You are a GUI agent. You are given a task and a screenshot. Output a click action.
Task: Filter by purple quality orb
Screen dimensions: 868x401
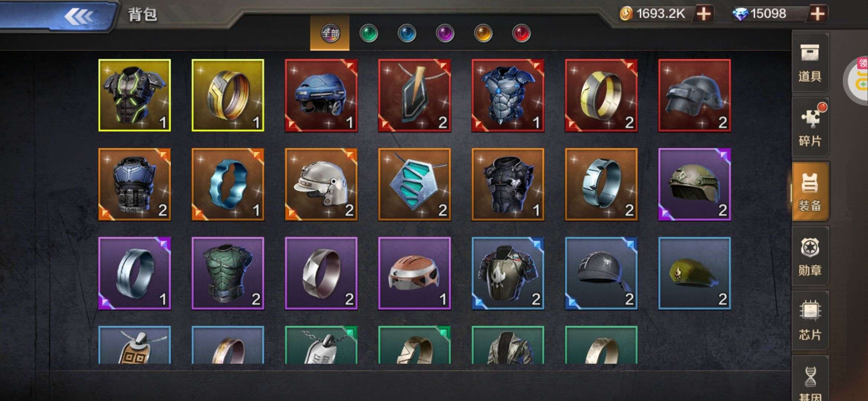click(x=445, y=34)
